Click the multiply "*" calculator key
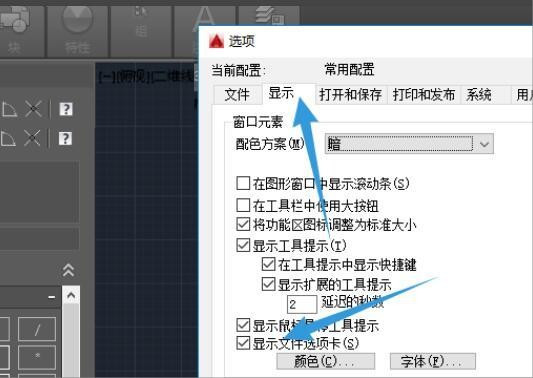 pos(37,357)
